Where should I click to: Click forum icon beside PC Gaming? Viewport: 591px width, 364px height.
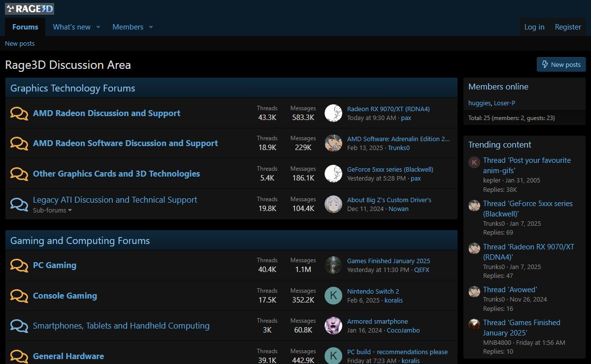19,265
